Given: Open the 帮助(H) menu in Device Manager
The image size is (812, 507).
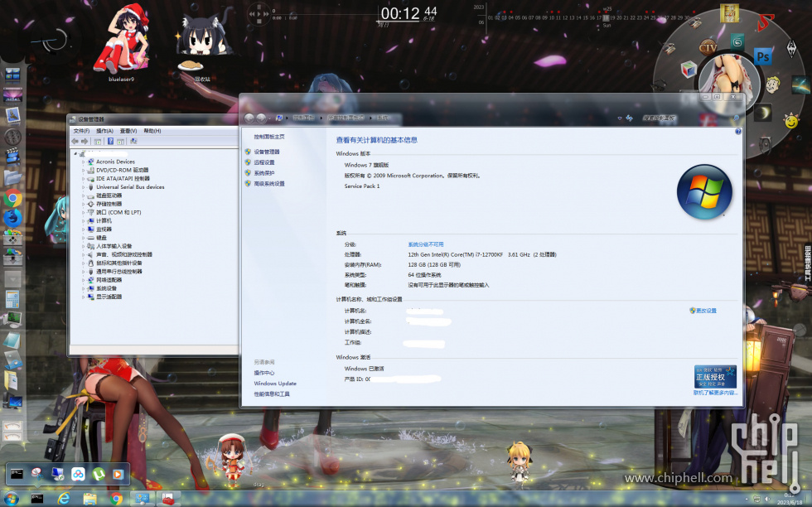Looking at the screenshot, I should 152,131.
